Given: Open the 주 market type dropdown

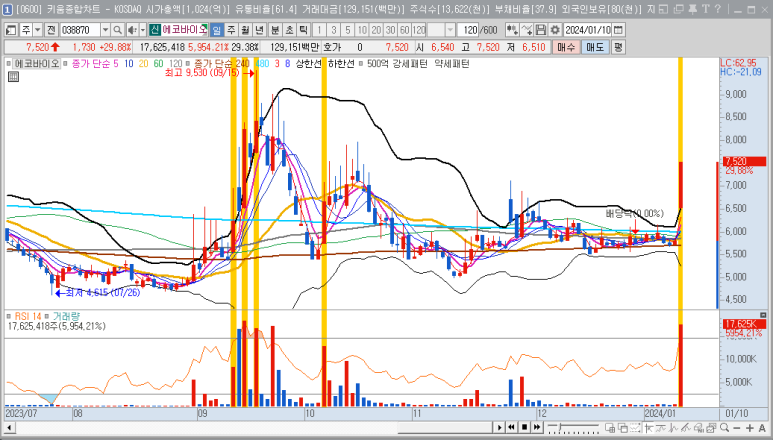Looking at the screenshot, I should coord(37,30).
